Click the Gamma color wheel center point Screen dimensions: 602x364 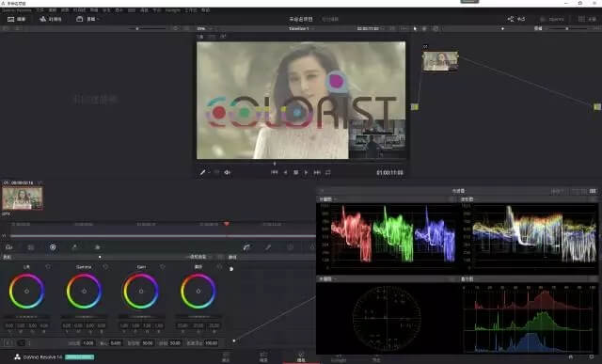(x=84, y=291)
